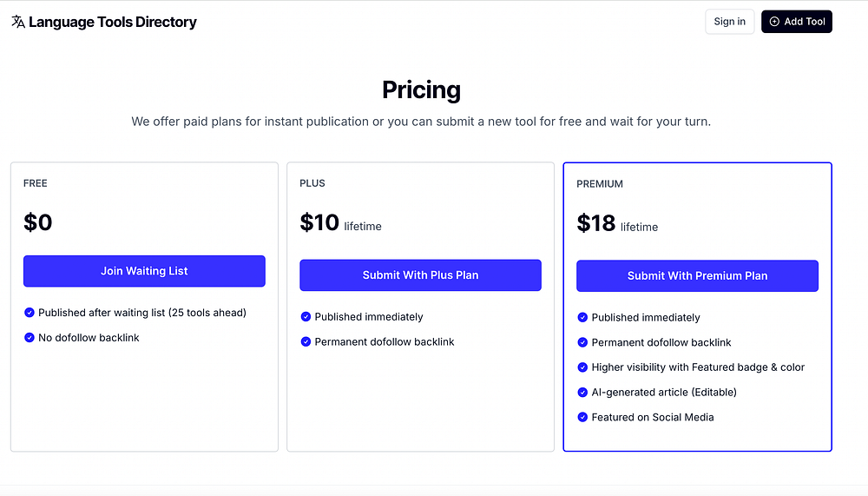
Task: Click the plus icon in Add Tool
Action: tap(774, 22)
